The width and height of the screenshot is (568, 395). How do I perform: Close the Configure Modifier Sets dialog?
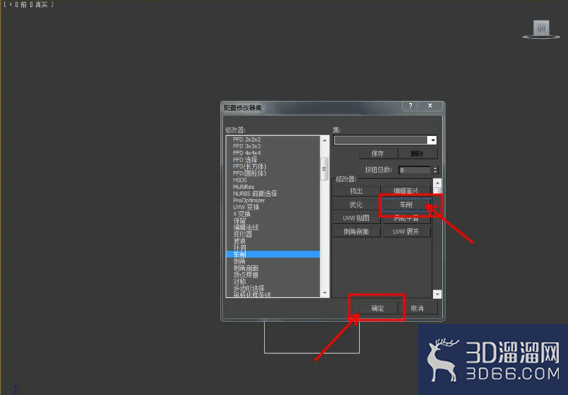(x=430, y=105)
